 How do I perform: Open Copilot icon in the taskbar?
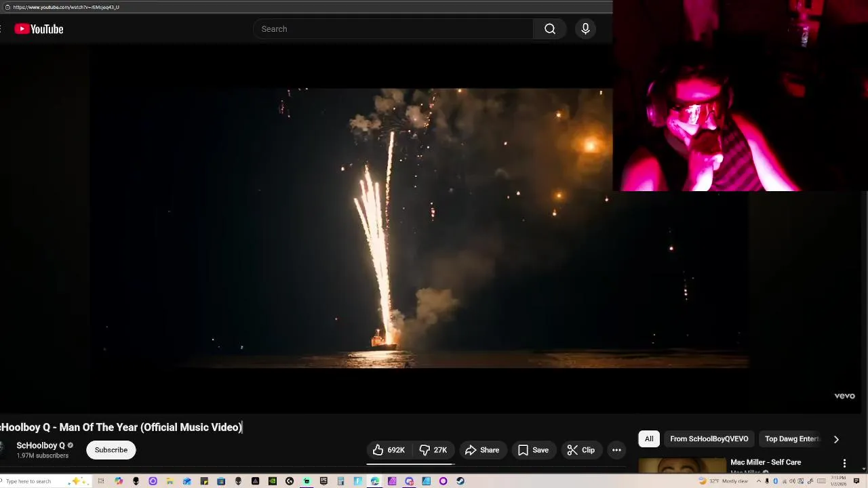click(x=119, y=481)
